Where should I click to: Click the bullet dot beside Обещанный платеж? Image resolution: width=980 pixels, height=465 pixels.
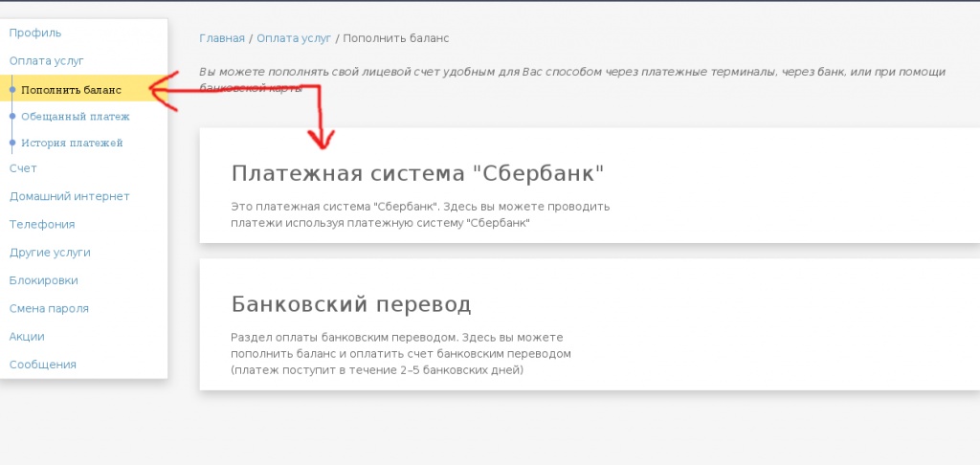[x=11, y=117]
